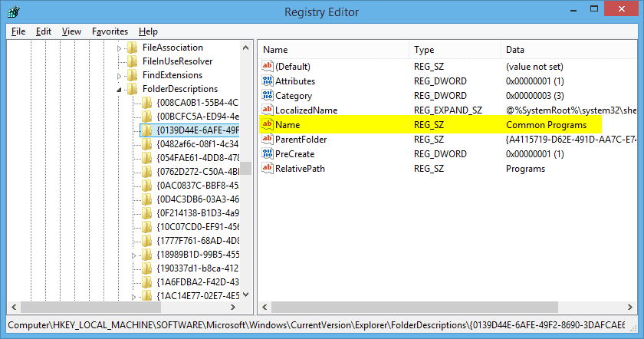644x339 pixels.
Task: Click the tree pane scroll left arrow
Action: 14,307
